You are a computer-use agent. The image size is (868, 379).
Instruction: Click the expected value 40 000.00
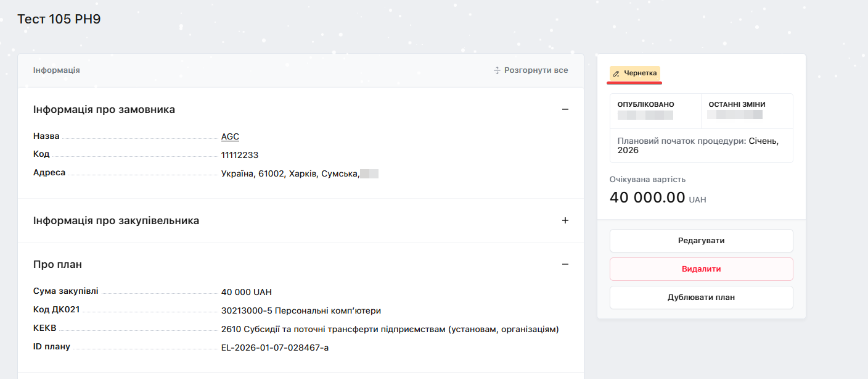coord(647,198)
